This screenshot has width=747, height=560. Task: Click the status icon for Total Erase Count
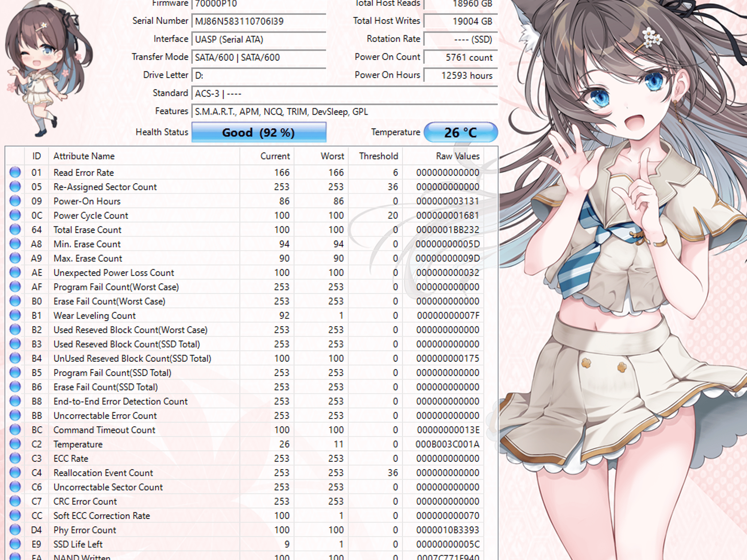(15, 229)
